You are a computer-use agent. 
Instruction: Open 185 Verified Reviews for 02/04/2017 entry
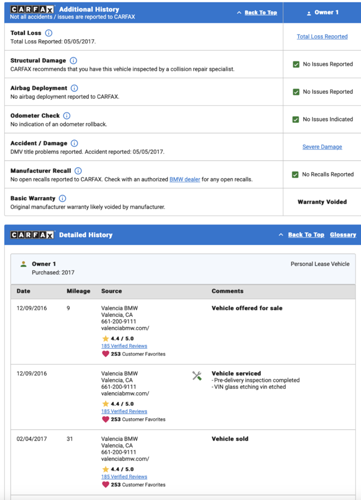point(124,477)
